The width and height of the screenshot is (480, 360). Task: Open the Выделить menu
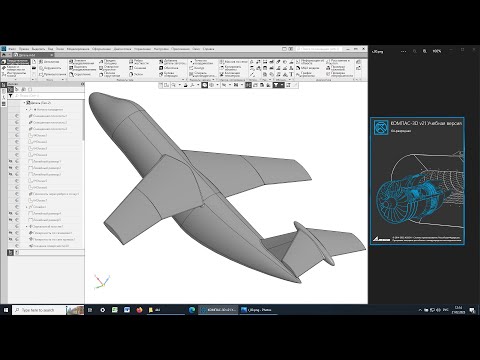(38, 49)
